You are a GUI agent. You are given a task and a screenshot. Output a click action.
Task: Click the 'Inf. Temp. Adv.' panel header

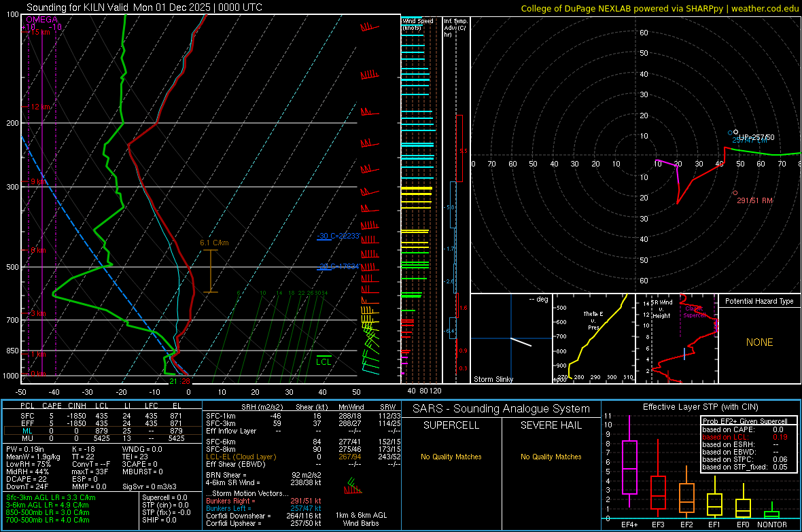coord(455,28)
